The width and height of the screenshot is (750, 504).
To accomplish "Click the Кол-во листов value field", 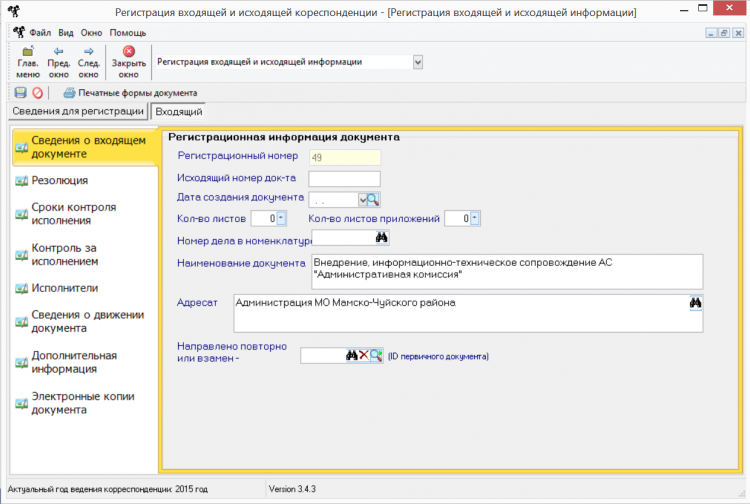I will (264, 219).
